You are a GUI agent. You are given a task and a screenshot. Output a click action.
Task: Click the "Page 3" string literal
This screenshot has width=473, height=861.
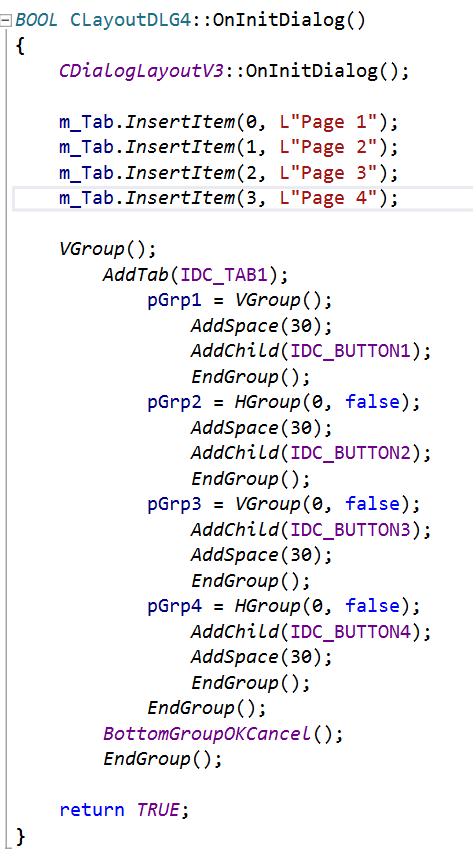point(329,173)
